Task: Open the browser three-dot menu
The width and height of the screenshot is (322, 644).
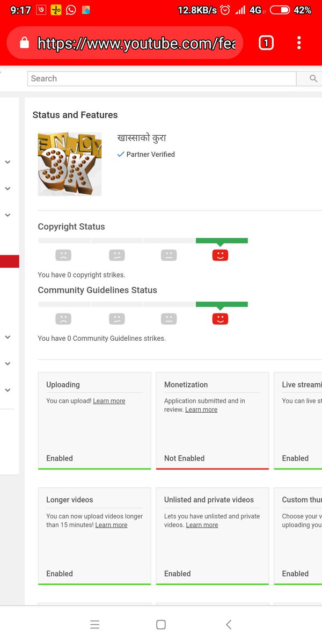Action: click(x=299, y=43)
